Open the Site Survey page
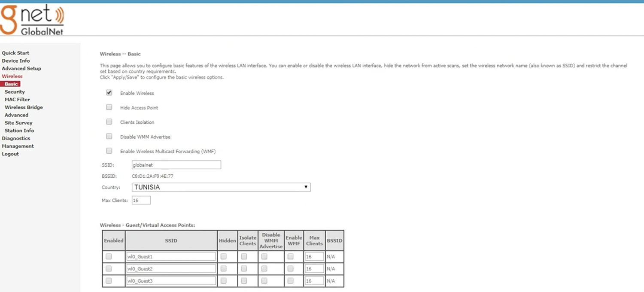Screen dimensions: 644x292 pyautogui.click(x=18, y=122)
